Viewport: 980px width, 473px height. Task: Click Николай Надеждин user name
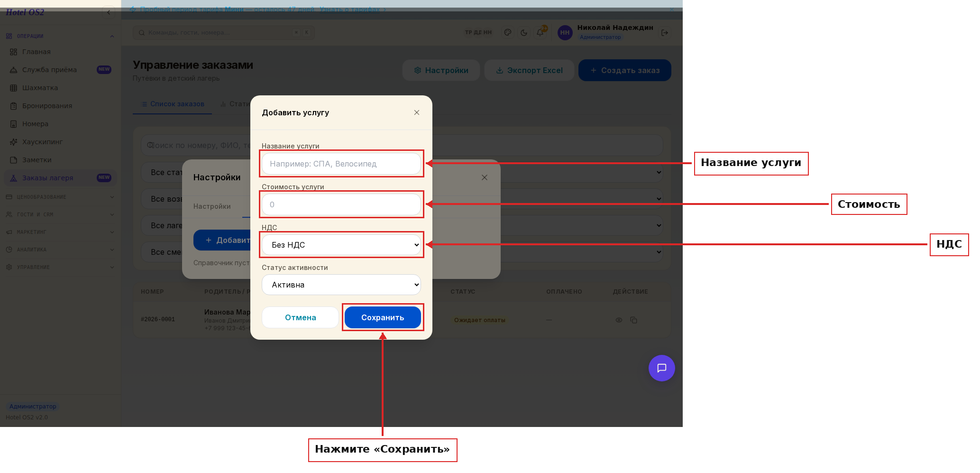pos(615,28)
